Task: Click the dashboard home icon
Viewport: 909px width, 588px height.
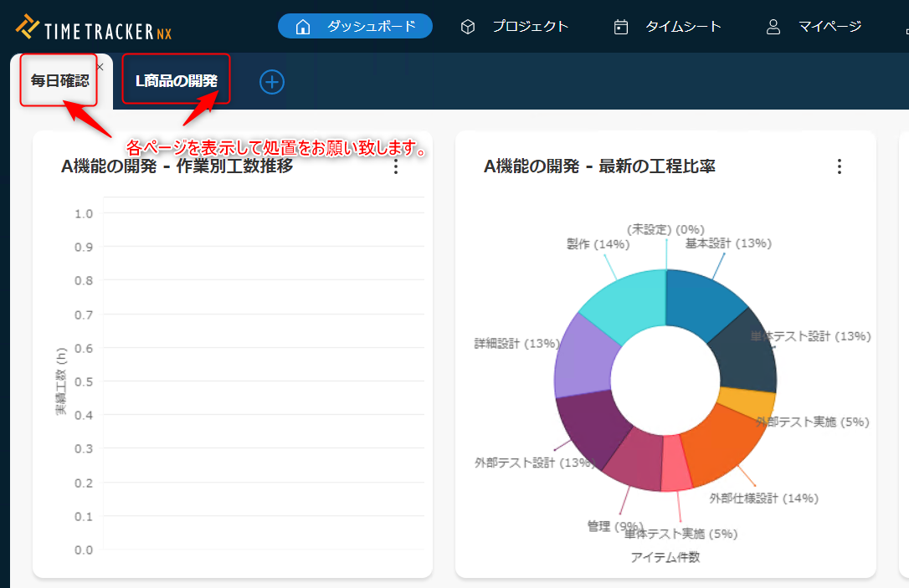Action: [x=303, y=27]
